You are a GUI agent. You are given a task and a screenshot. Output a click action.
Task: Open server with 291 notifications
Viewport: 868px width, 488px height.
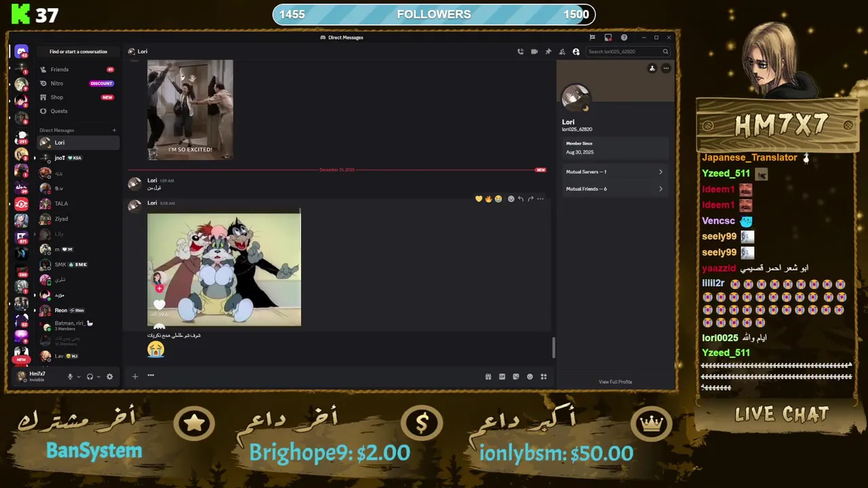(x=21, y=139)
